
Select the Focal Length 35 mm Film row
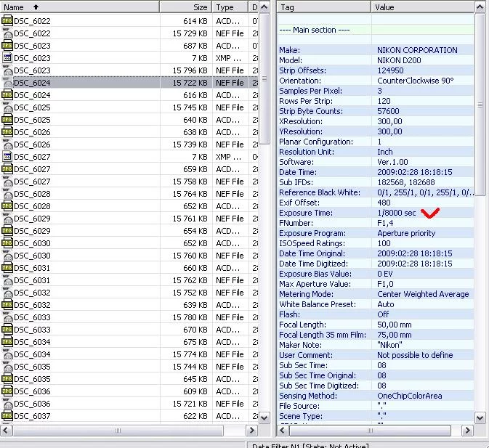pos(376,335)
